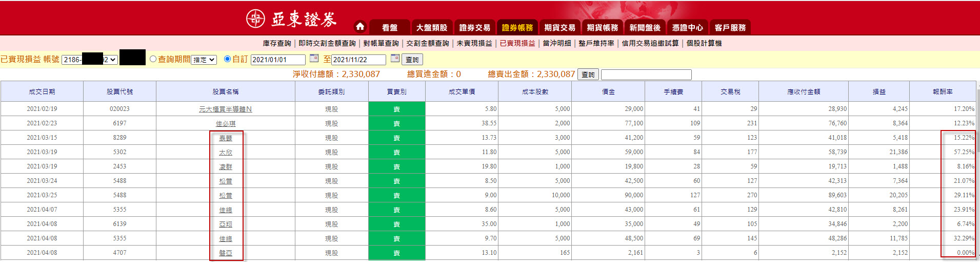Click the 亞東證券 logo
Viewport: 980px width, 262px height.
291,19
